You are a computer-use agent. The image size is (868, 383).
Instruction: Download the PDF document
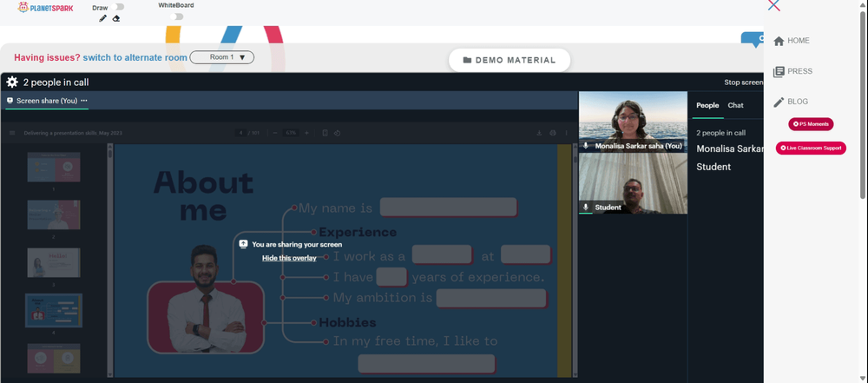point(539,133)
